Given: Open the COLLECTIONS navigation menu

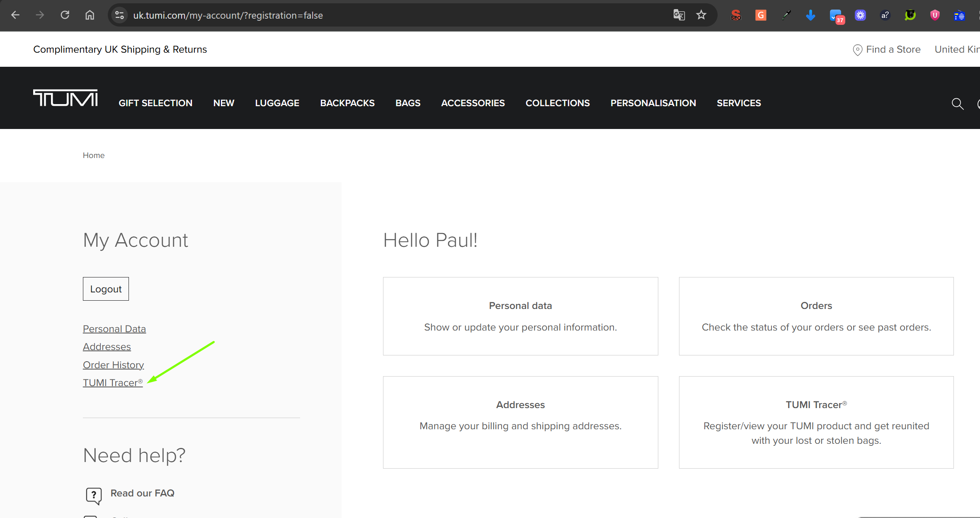Looking at the screenshot, I should pos(557,103).
